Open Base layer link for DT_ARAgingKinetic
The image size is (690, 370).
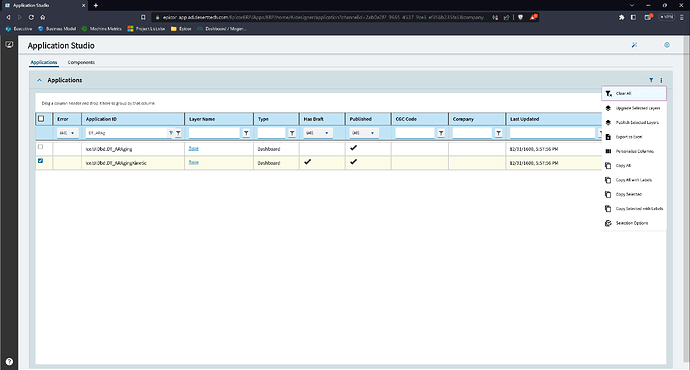194,163
